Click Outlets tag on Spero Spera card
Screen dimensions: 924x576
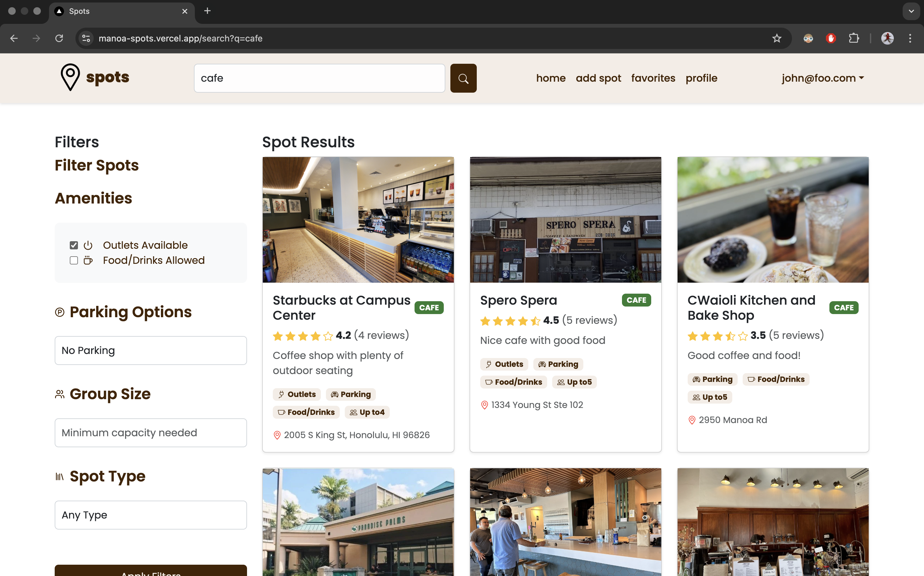[x=504, y=364]
